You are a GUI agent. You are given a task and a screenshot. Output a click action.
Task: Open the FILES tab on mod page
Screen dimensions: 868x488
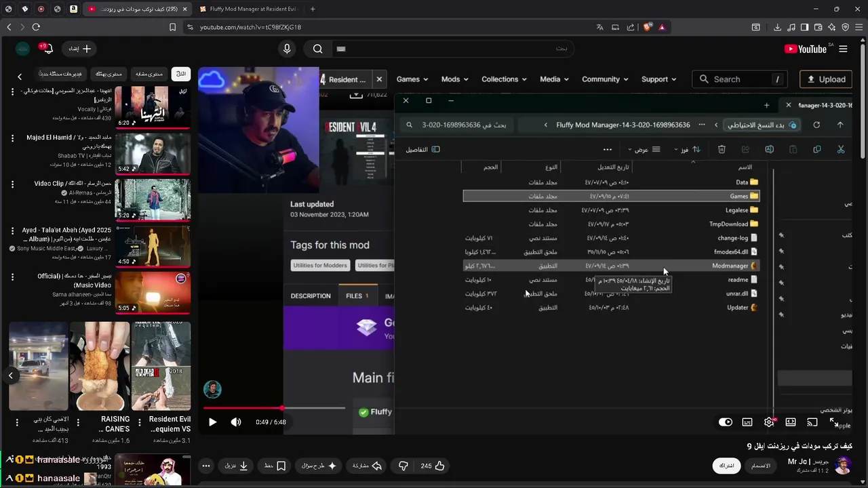pos(357,296)
